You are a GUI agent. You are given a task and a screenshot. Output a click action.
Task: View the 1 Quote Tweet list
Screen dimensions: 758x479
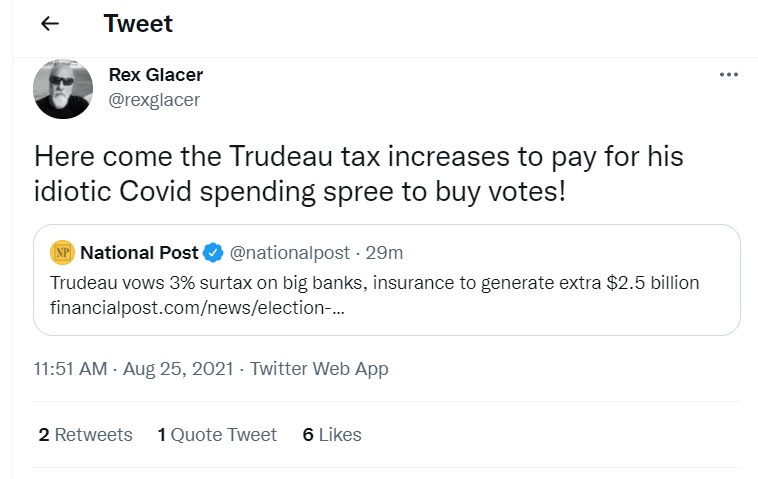pyautogui.click(x=217, y=434)
